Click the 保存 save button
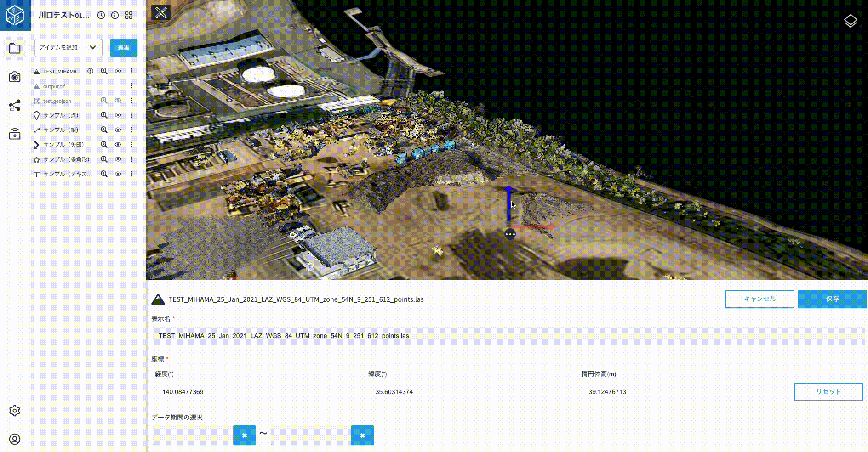This screenshot has width=868, height=452. click(832, 299)
